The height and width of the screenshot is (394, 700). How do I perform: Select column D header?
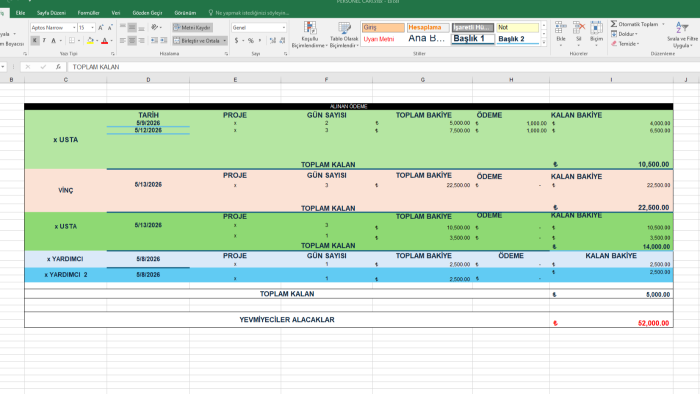(148, 79)
